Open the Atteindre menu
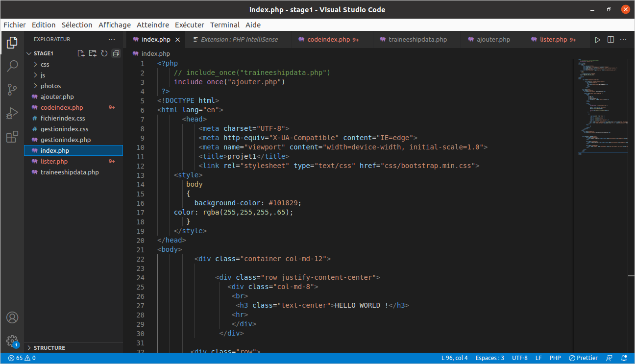This screenshot has height=364, width=635. [153, 25]
